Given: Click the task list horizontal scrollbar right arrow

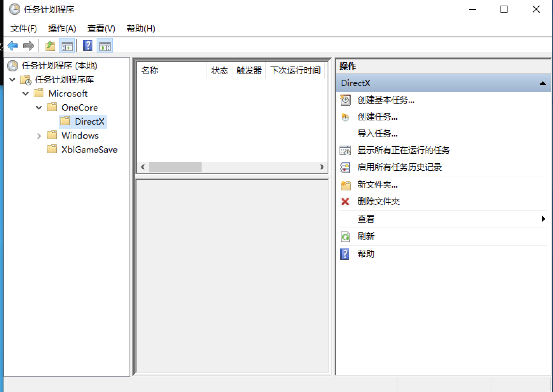Looking at the screenshot, I should point(322,167).
